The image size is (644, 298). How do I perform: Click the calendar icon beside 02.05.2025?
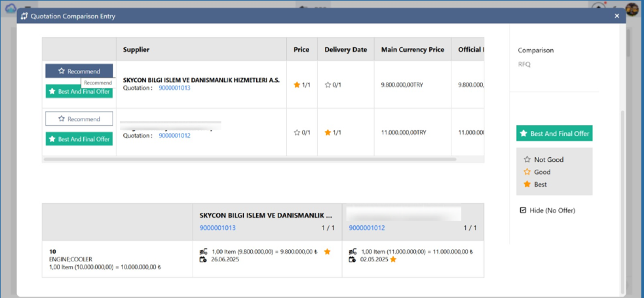tap(352, 259)
